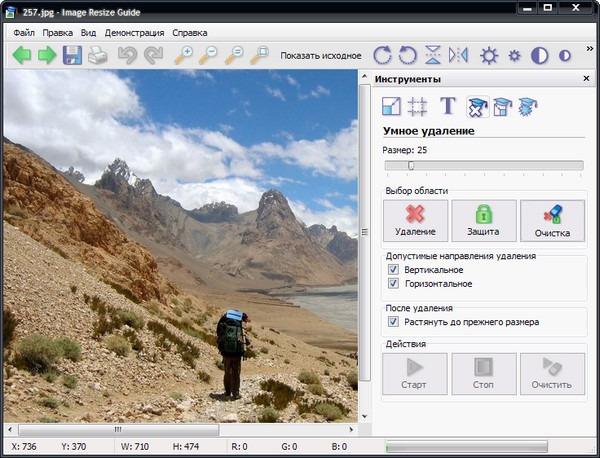Open the Демонстрация menu

click(x=134, y=32)
